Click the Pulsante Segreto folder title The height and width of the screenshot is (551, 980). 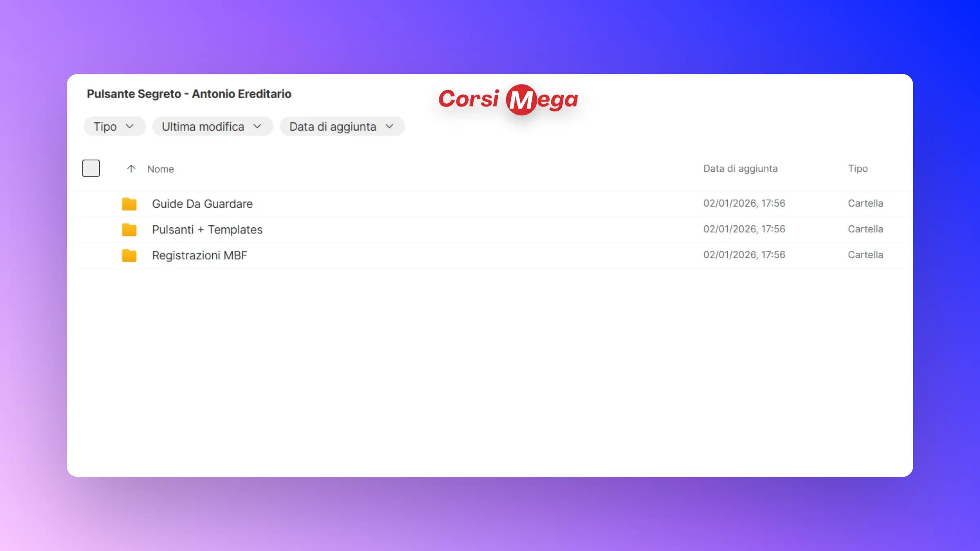click(x=189, y=94)
